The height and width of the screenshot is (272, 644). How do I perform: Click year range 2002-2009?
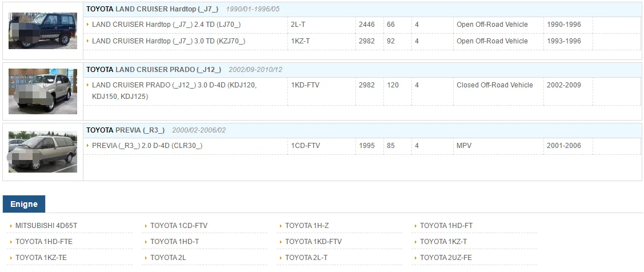click(564, 85)
